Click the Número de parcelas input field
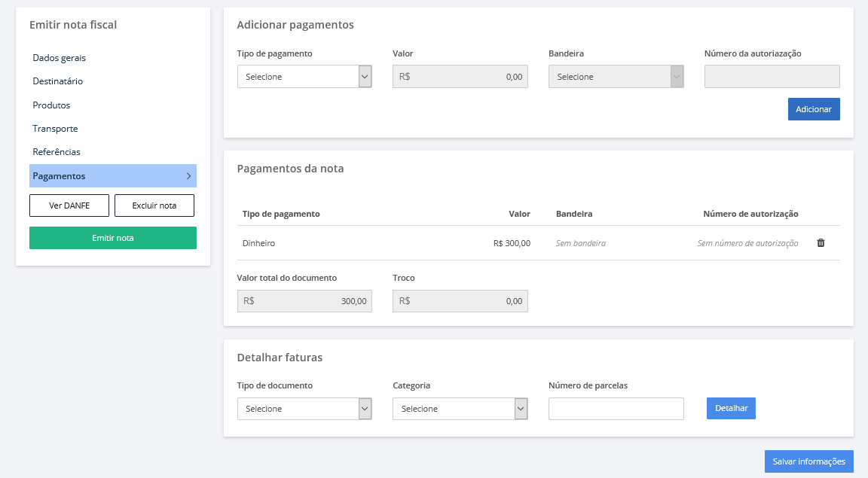Viewport: 868px width, 478px height. pos(616,408)
